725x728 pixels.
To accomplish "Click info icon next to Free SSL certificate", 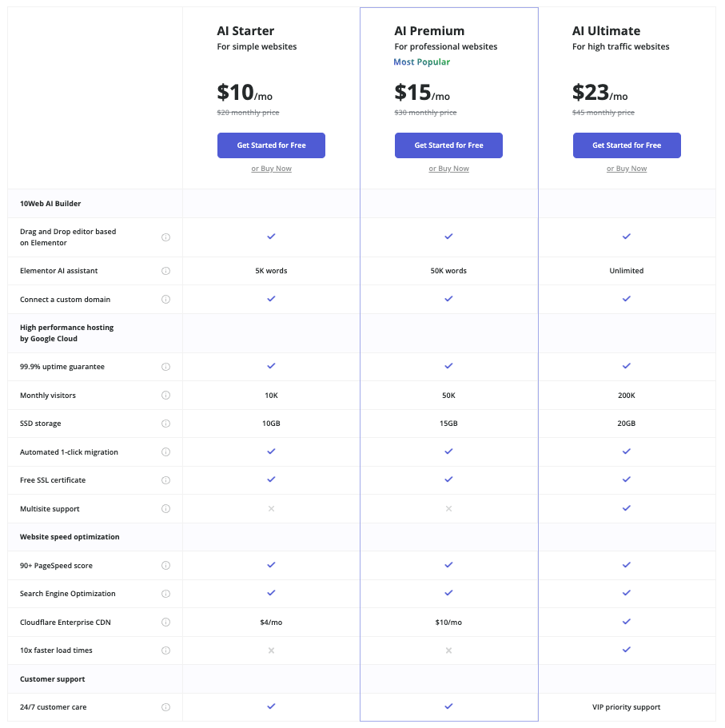I will (165, 480).
